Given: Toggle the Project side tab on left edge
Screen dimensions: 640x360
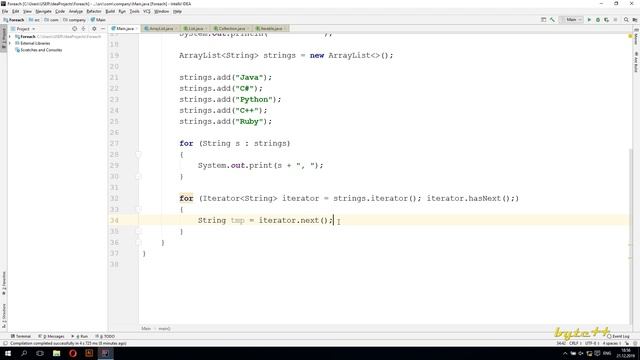Looking at the screenshot, I should (4, 39).
